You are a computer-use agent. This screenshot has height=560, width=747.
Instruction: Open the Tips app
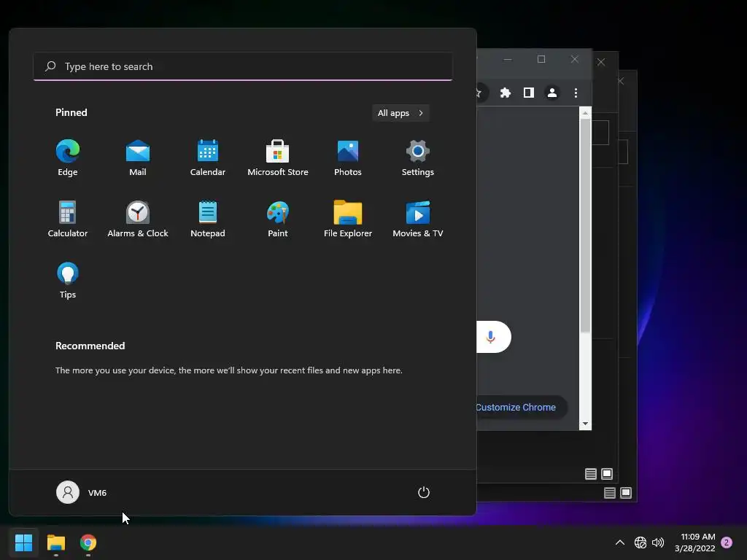point(68,281)
